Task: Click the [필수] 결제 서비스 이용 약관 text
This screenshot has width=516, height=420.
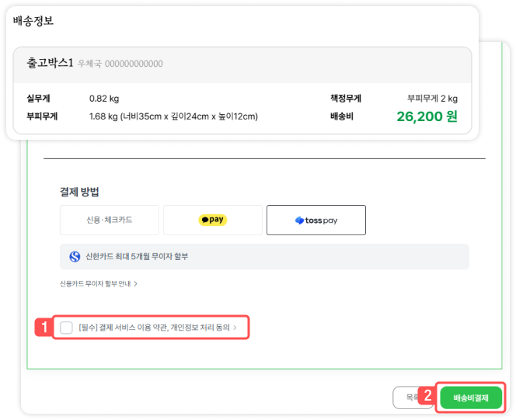Action: coord(155,328)
